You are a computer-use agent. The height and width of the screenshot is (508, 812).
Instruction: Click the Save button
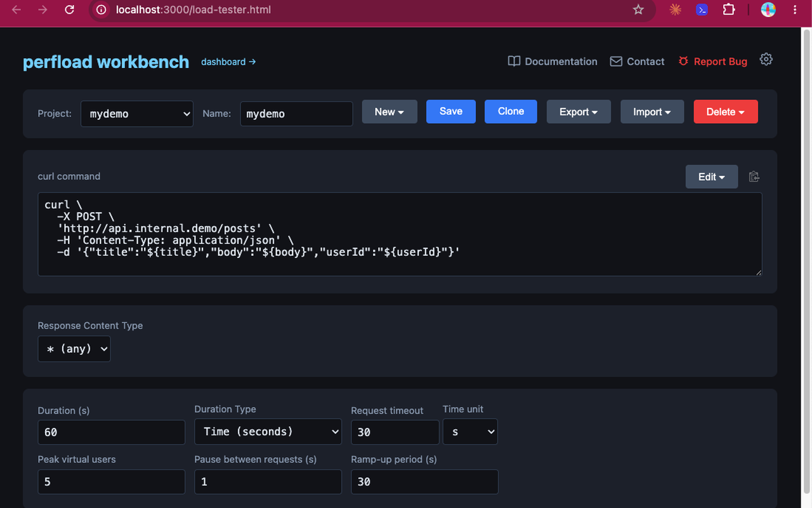451,111
